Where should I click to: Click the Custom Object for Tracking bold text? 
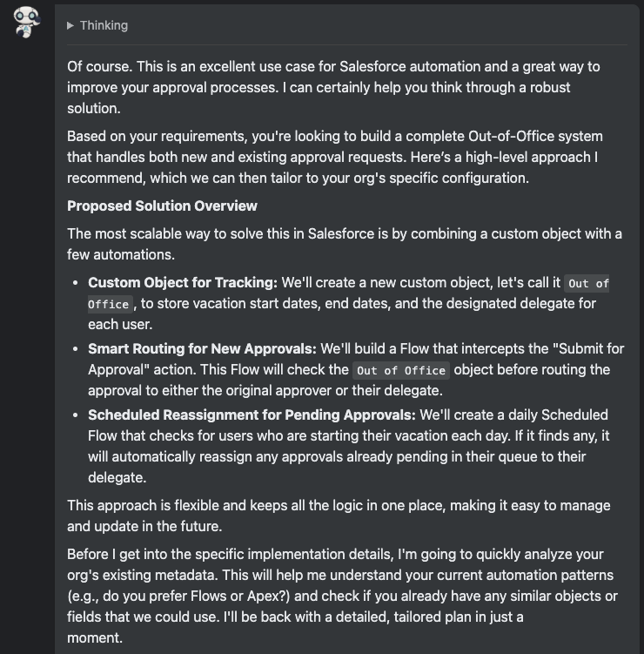(182, 283)
